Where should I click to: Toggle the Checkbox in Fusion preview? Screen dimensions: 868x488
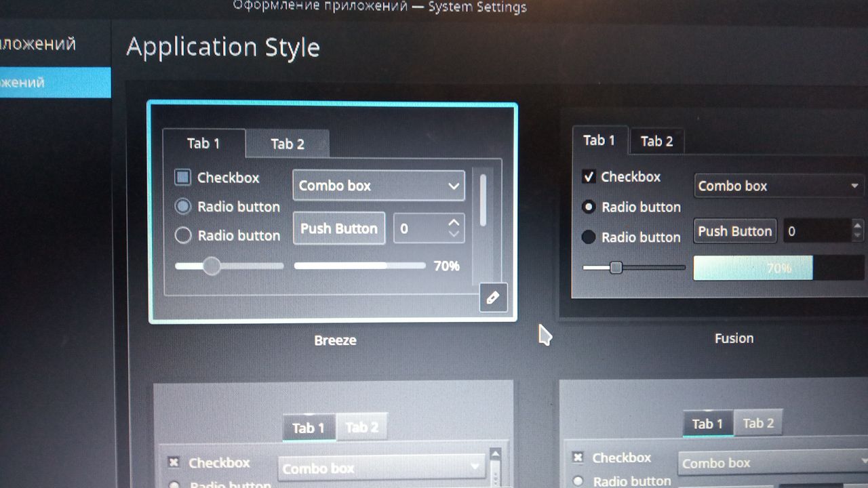pos(589,177)
